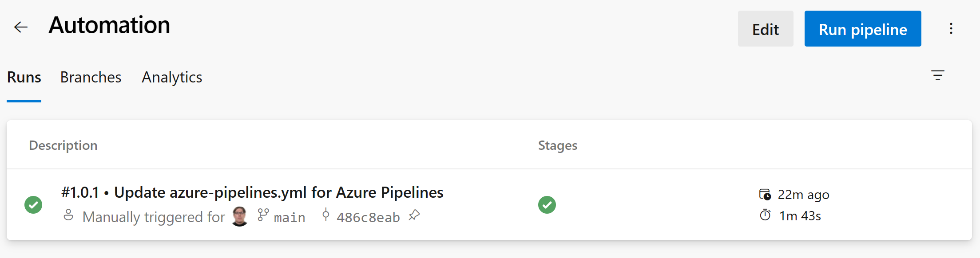Viewport: 980px width, 258px height.
Task: Click the commit icon before 486c8eab
Action: pyautogui.click(x=326, y=215)
